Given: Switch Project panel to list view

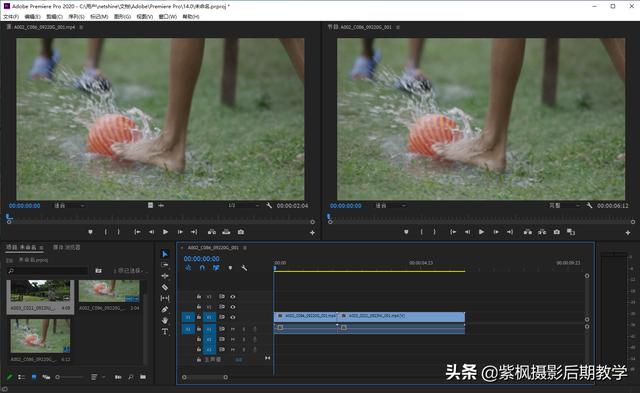Looking at the screenshot, I should [21, 377].
